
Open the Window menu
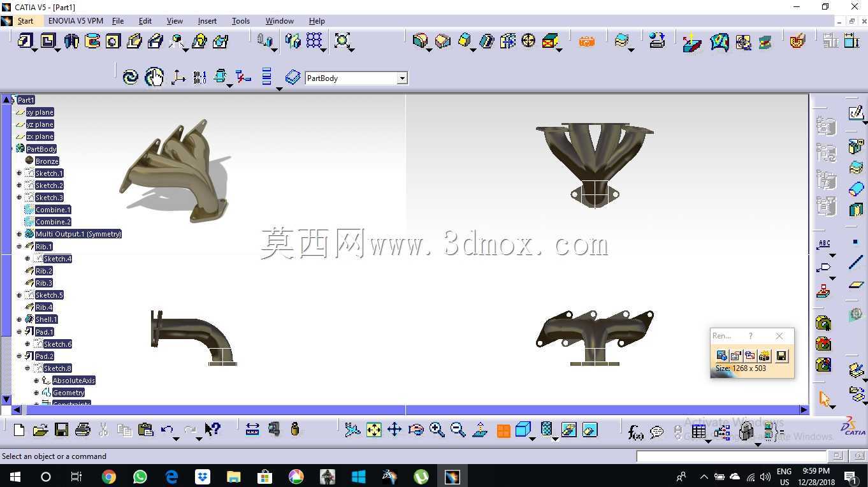pyautogui.click(x=280, y=21)
